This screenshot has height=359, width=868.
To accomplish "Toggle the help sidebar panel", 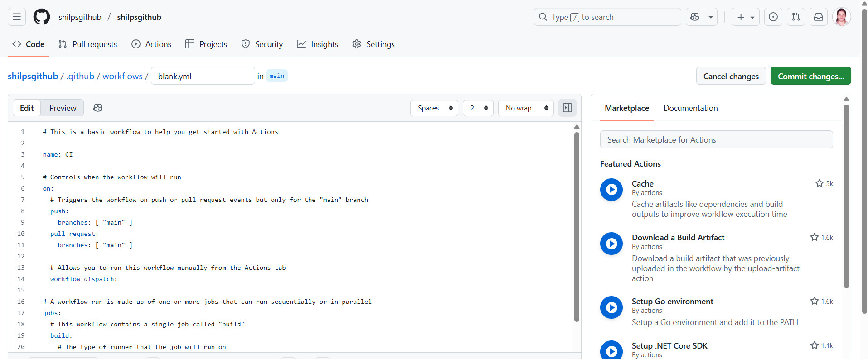I will coord(567,108).
